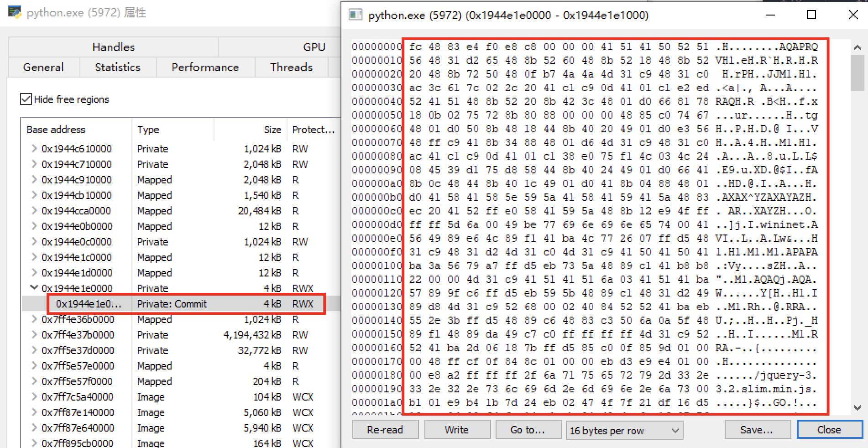Switch to the Threads tab
868x448 pixels.
(x=291, y=67)
